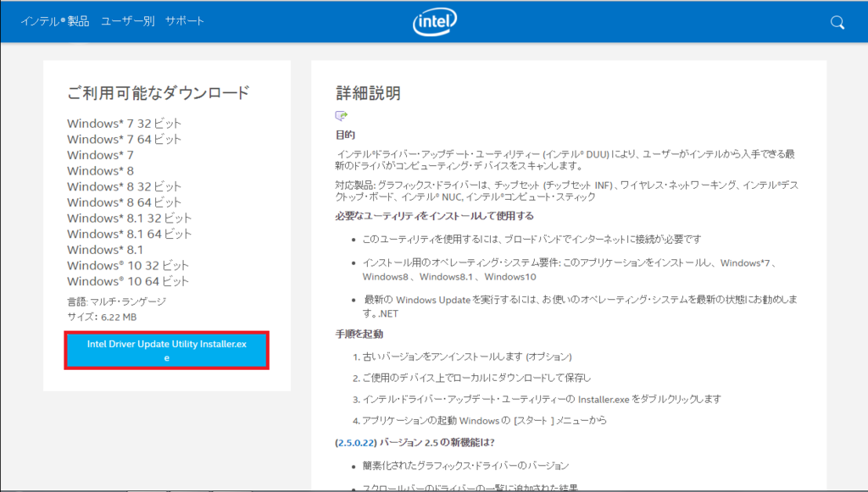868x492 pixels.
Task: Click the share icon under 詳細説明
Action: 342,115
